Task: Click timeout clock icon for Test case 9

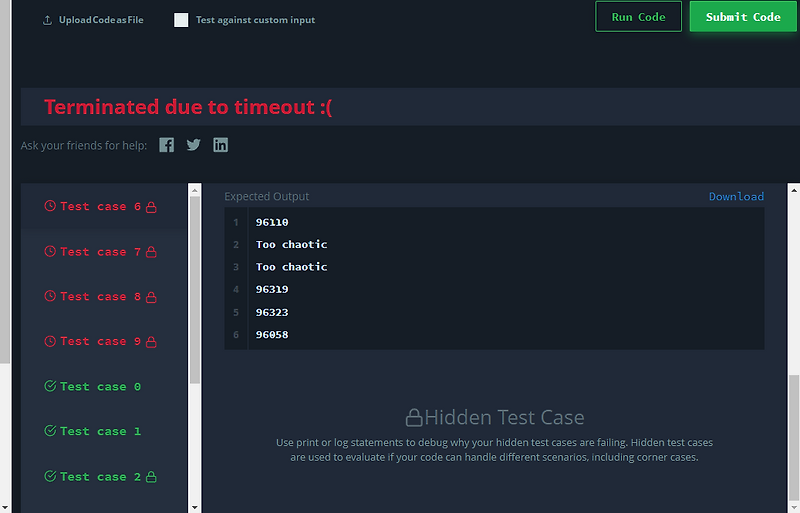Action: click(50, 341)
